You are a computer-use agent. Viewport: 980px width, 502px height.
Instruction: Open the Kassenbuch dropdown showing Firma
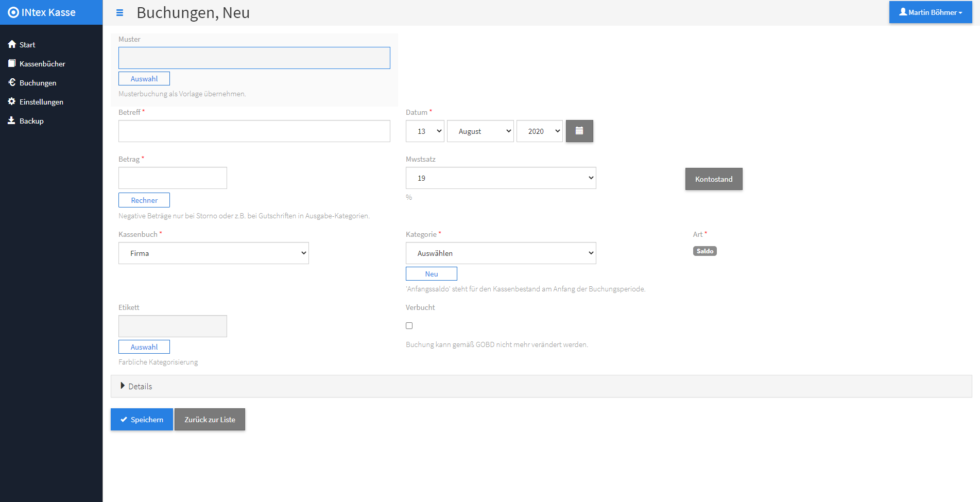pos(214,253)
